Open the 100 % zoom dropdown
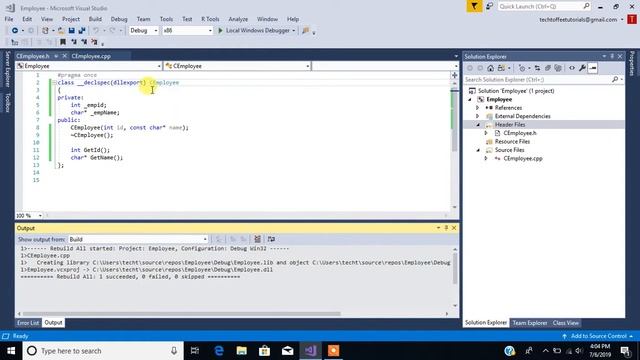 tap(29, 215)
